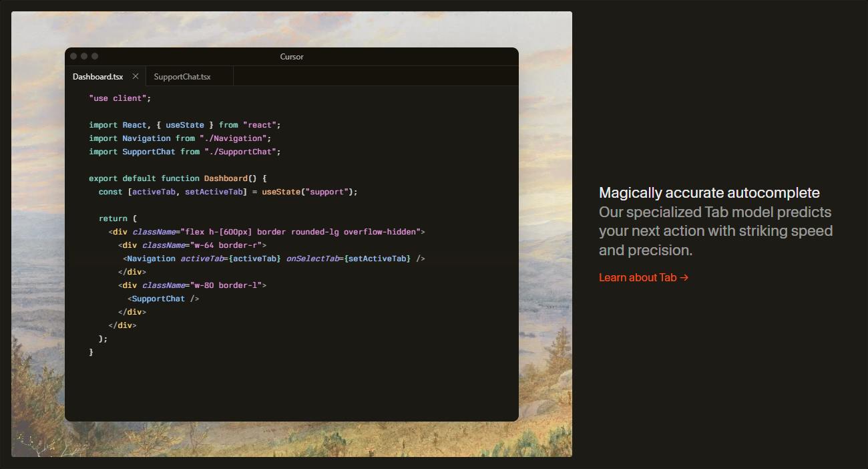Click the yellow minimize traffic light circle
This screenshot has width=868, height=469.
click(83, 56)
